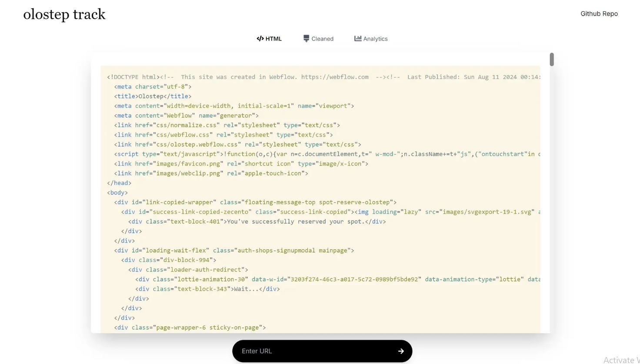This screenshot has width=640, height=364.
Task: Submit URL with the arrow icon
Action: pyautogui.click(x=401, y=351)
